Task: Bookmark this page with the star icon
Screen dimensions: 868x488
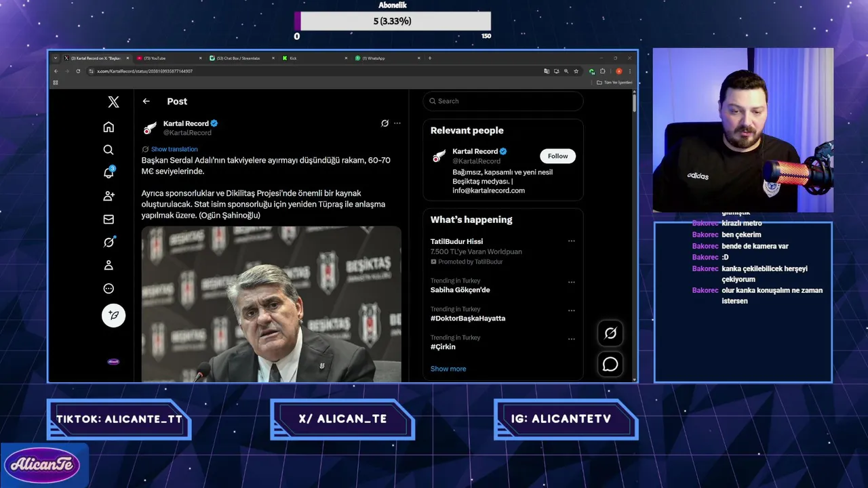Action: (576, 71)
